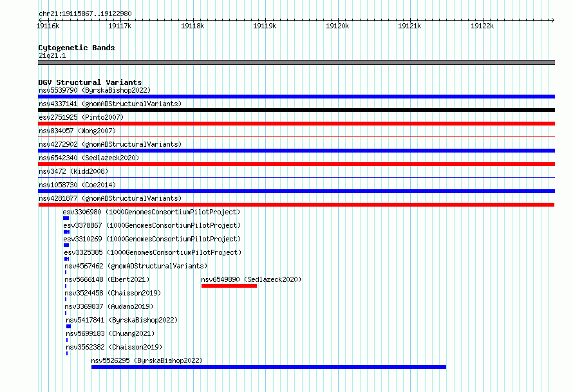573x392 pixels.
Task: Select the red nsv4281877 variant bar
Action: click(296, 205)
